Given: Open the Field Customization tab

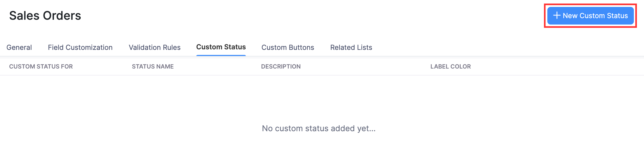Looking at the screenshot, I should coord(80,47).
